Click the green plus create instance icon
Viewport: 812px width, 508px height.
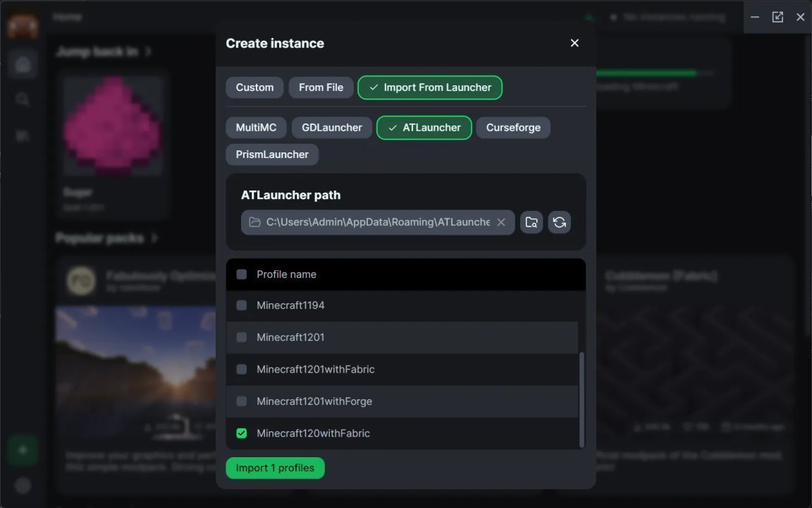pyautogui.click(x=23, y=450)
